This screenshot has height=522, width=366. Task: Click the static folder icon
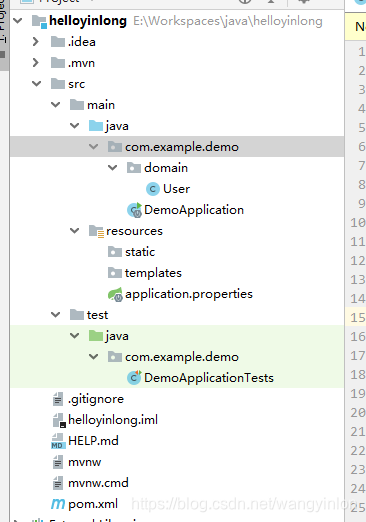[115, 252]
